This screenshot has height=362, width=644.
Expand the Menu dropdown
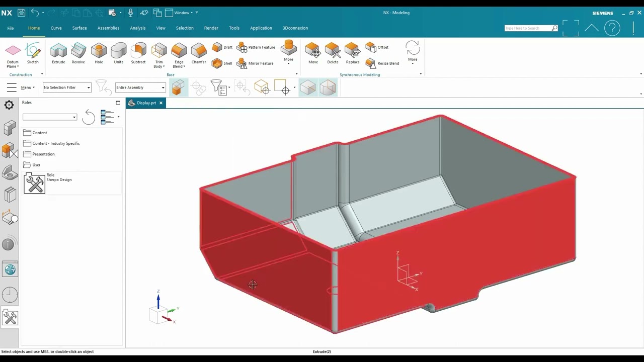click(x=27, y=87)
